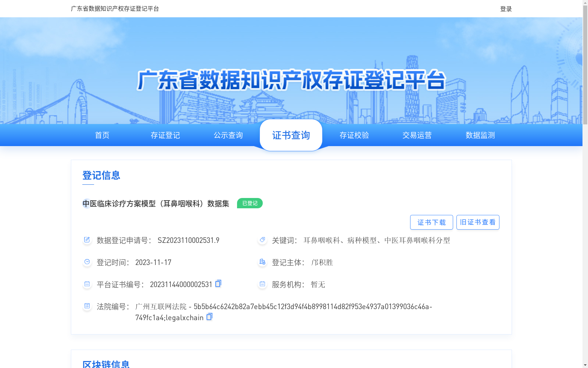Viewport: 588px width, 368px height.
Task: Copy the 法院编号 court hash value
Action: [x=209, y=317]
